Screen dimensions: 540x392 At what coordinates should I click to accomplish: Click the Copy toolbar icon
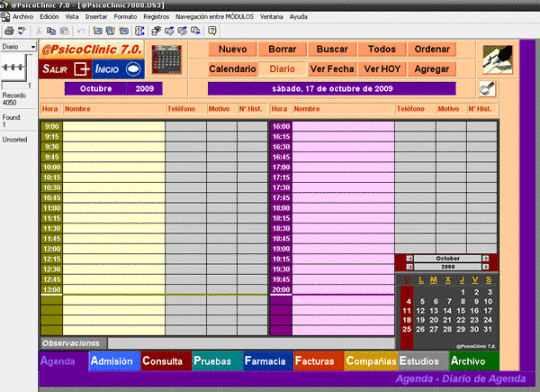[x=51, y=31]
